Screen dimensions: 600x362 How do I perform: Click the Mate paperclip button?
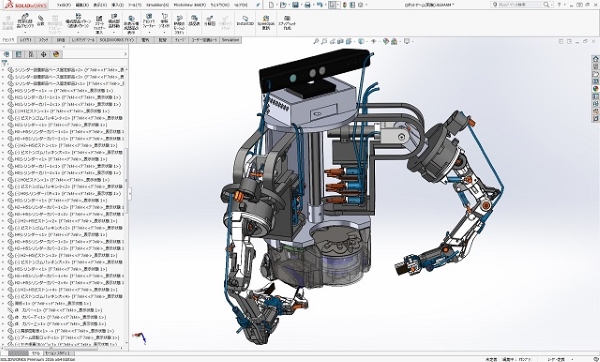[x=41, y=21]
